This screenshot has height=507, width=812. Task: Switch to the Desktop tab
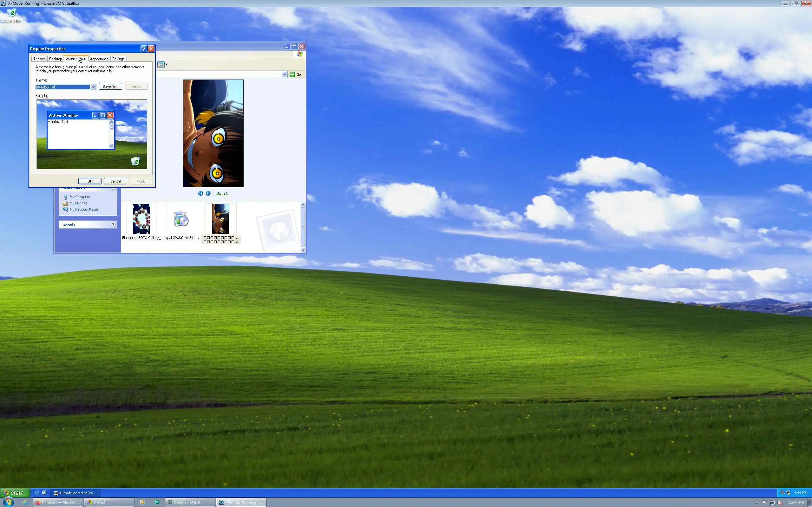(56, 59)
